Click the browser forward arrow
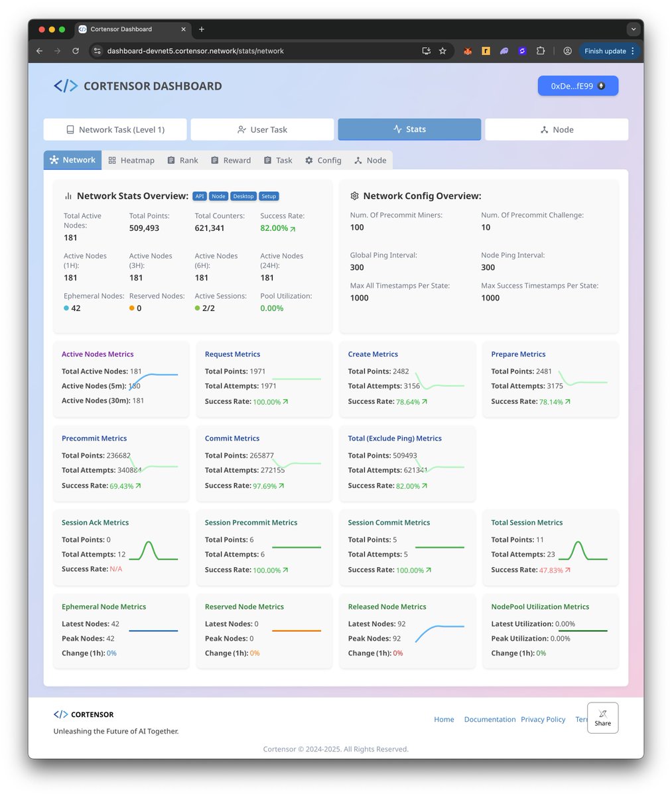Viewport: 672px width, 796px height. [x=58, y=51]
